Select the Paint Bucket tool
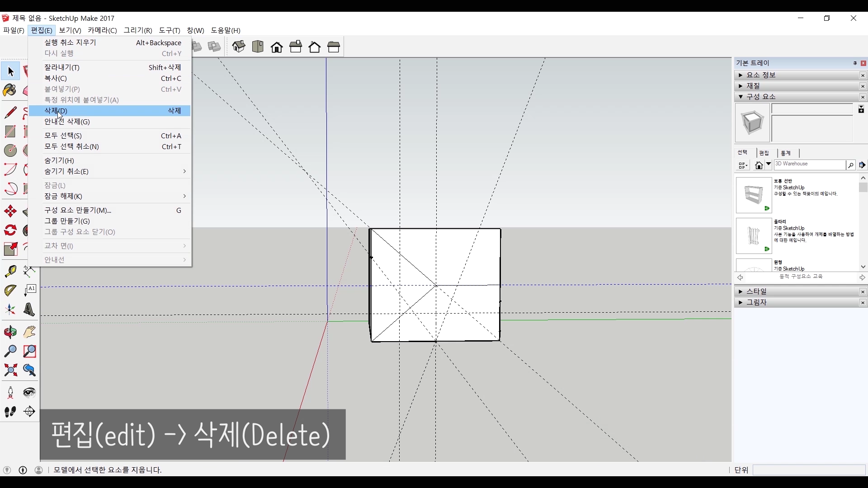868x488 pixels. 10,90
